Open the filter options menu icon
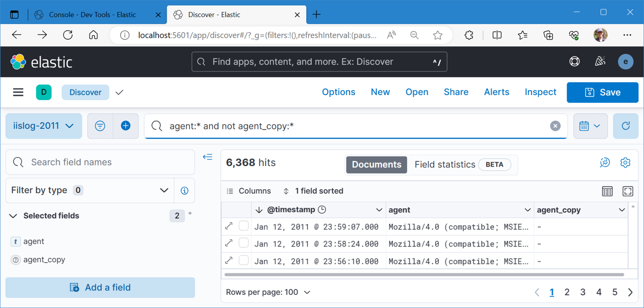 [x=100, y=126]
